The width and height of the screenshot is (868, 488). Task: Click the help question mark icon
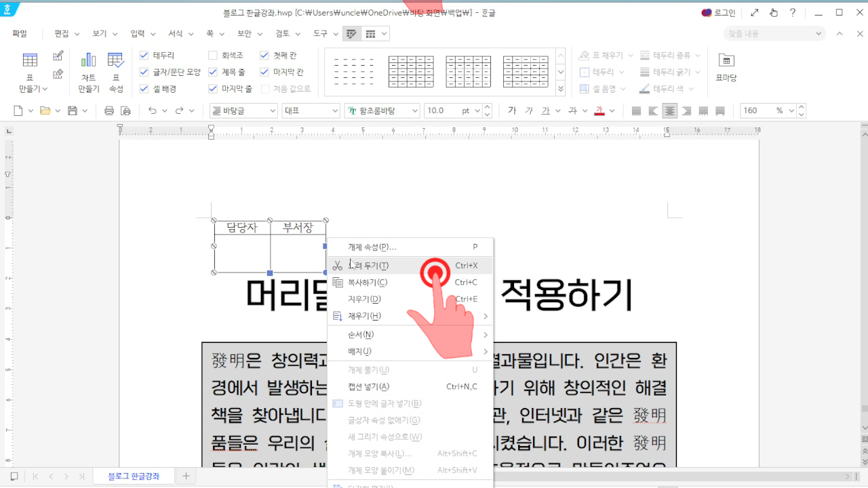(792, 12)
